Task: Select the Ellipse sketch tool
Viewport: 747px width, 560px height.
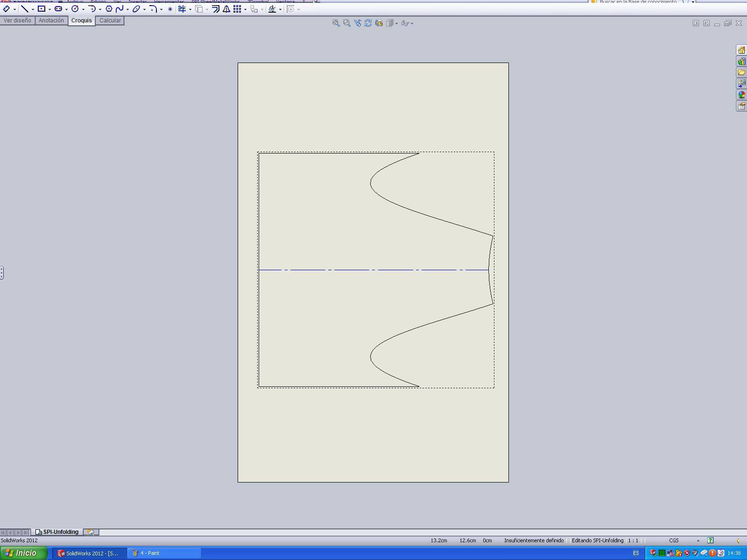Action: pos(136,9)
